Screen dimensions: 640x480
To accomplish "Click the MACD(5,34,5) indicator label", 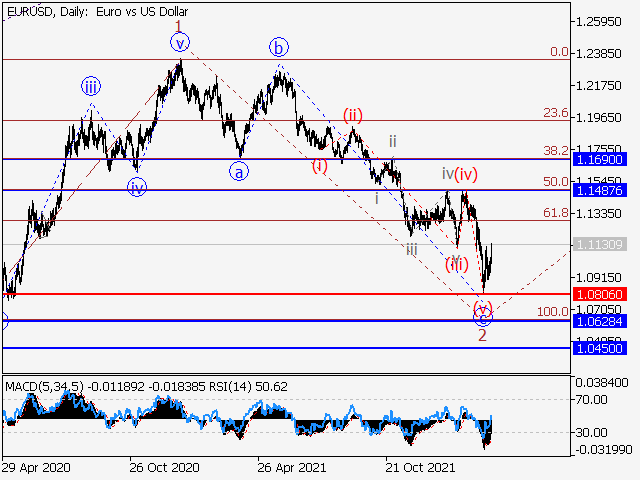I will click(44, 386).
